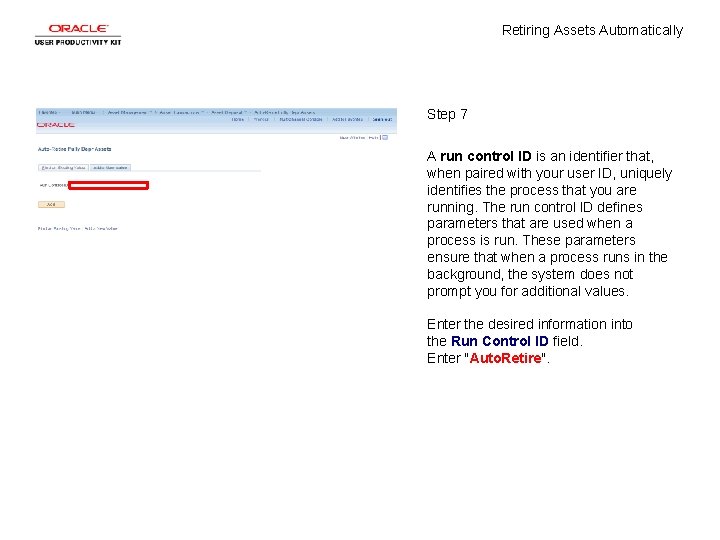
Task: Open the Asset Disposal breadcrumb
Action: point(229,112)
